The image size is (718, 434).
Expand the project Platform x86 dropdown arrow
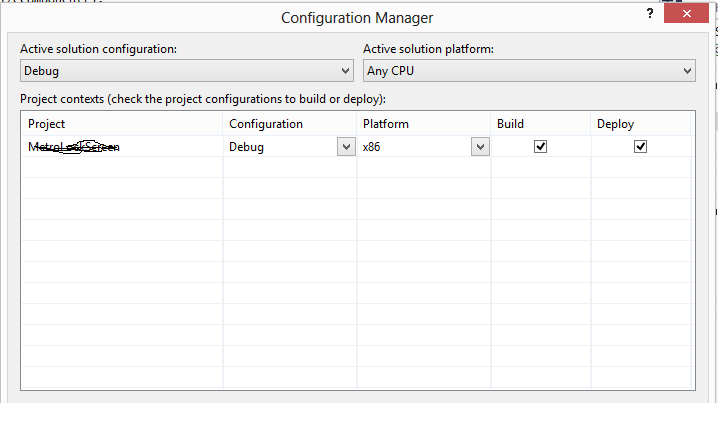(480, 146)
